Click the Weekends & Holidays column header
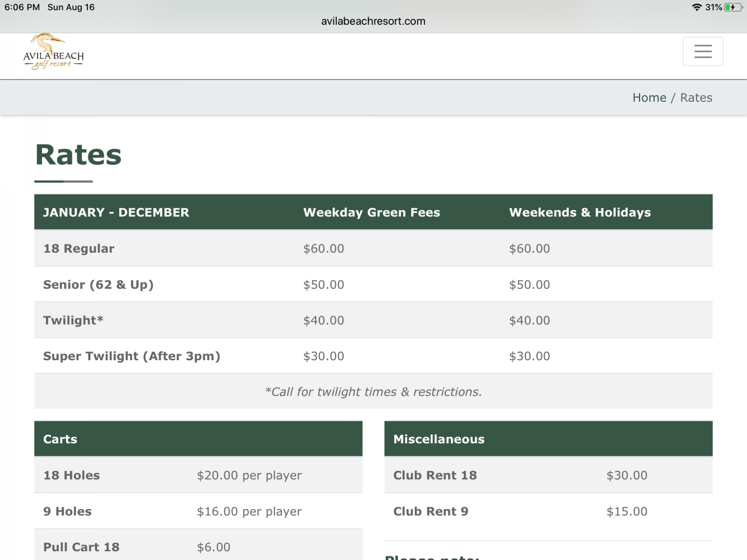This screenshot has height=560, width=747. point(579,212)
